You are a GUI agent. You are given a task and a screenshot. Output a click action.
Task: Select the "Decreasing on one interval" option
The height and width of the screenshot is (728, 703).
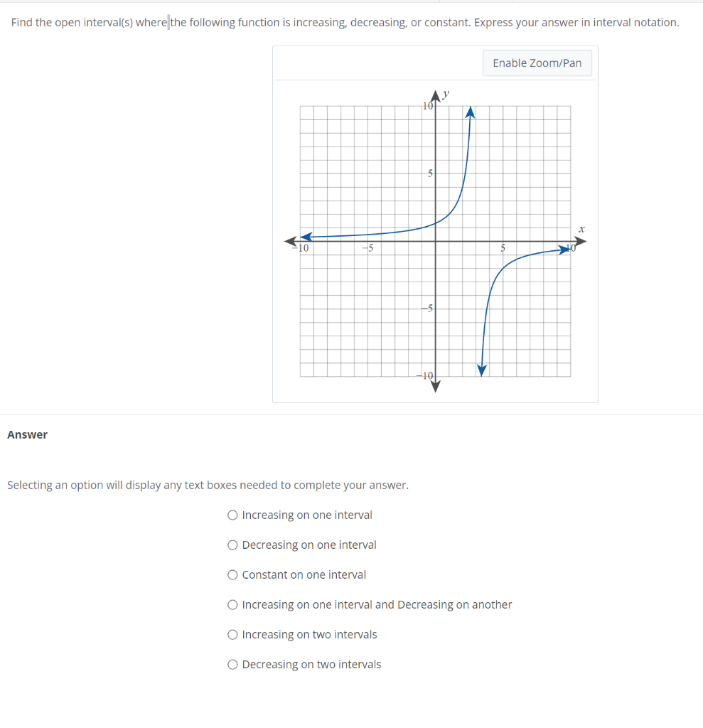click(232, 545)
